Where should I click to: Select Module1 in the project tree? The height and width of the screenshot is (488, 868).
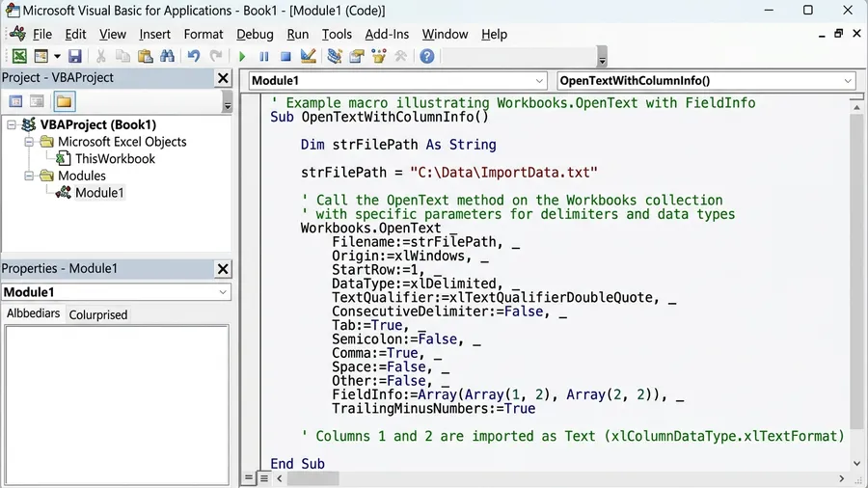pyautogui.click(x=99, y=193)
